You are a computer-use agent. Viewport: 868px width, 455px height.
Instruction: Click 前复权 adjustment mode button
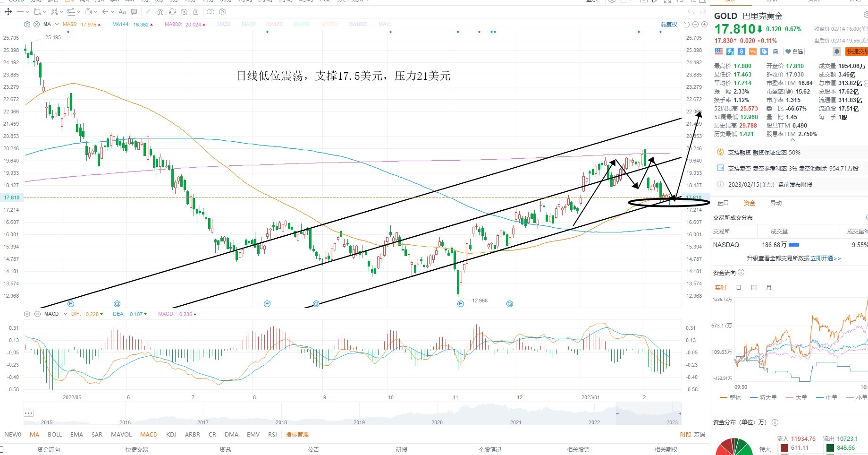pyautogui.click(x=668, y=25)
